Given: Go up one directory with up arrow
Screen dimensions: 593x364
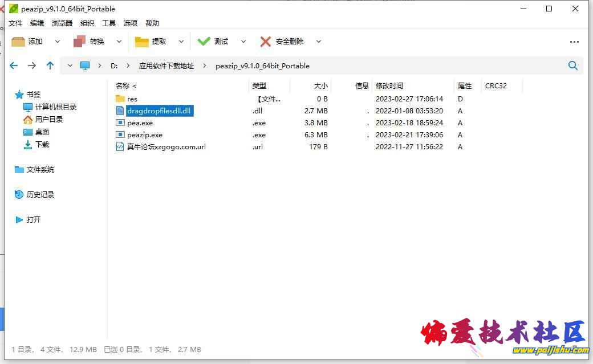Looking at the screenshot, I should coord(50,66).
